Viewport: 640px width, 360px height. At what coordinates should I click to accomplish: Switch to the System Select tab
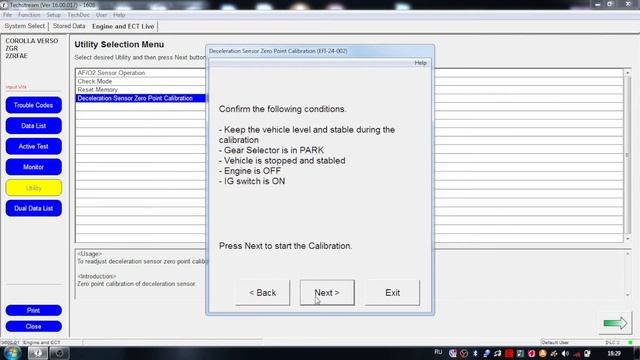[x=24, y=26]
